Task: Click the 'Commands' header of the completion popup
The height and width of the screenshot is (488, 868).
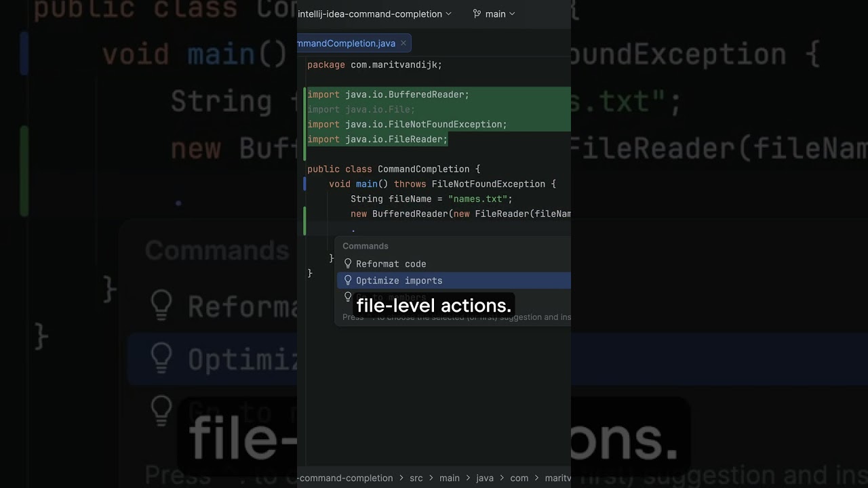Action: coord(366,246)
